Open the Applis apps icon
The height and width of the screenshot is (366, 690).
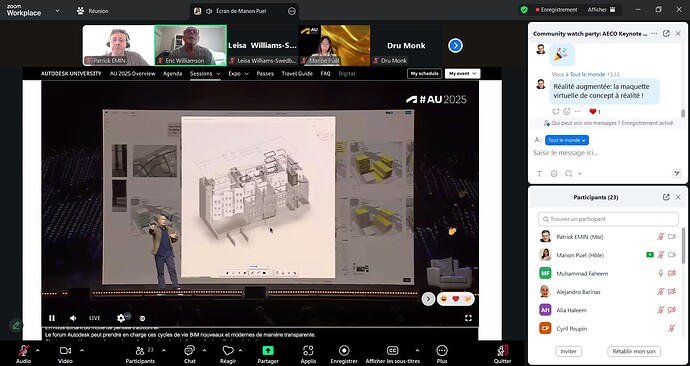(308, 351)
